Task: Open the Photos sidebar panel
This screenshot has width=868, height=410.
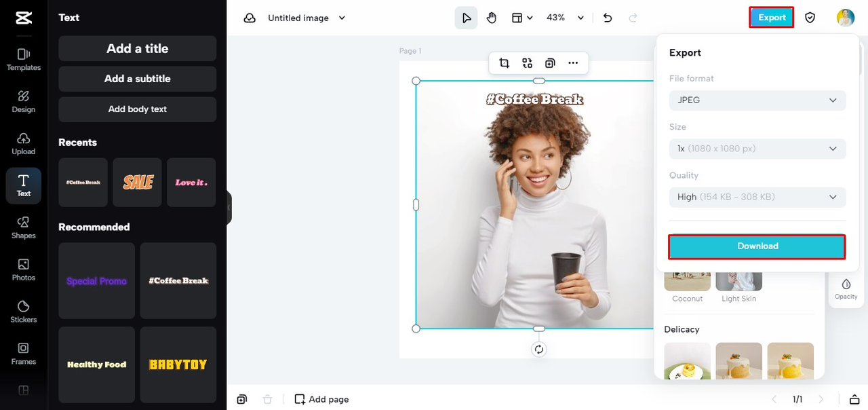Action: [24, 270]
